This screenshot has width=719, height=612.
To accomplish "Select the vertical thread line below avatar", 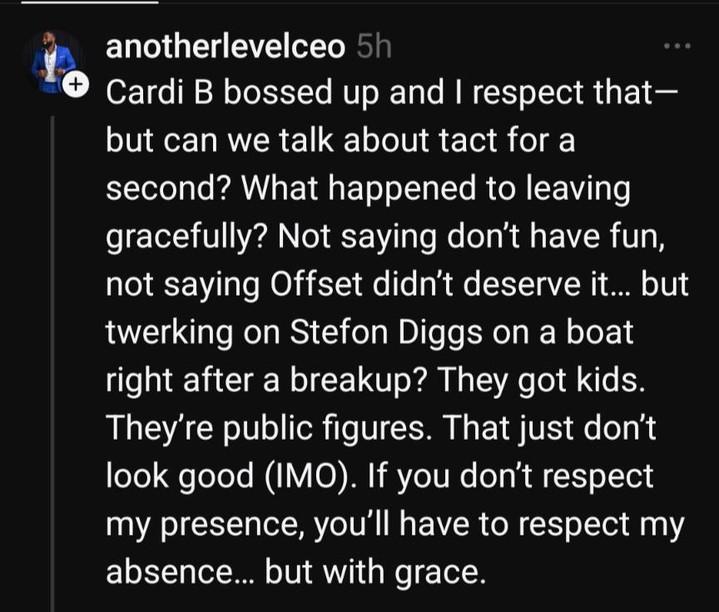I will tap(52, 364).
